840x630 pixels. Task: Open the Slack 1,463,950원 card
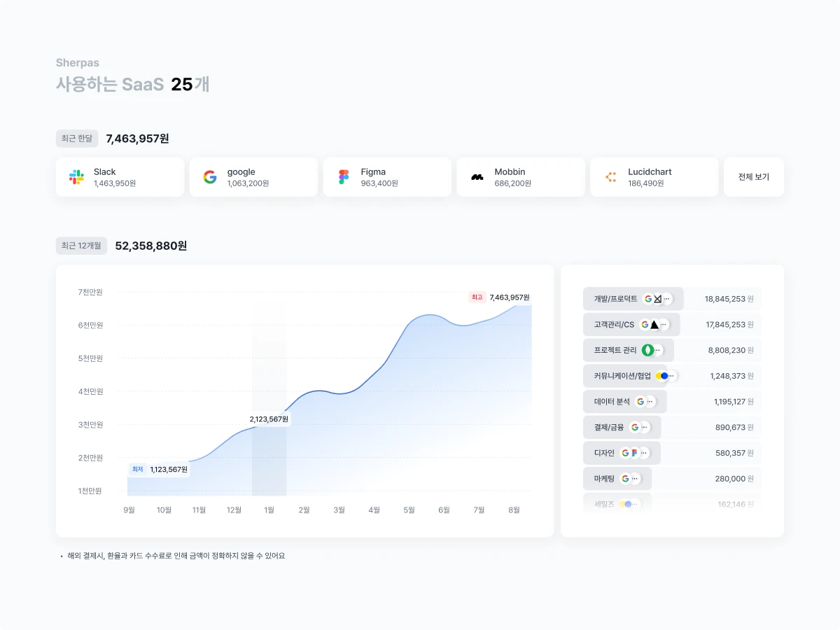click(120, 177)
